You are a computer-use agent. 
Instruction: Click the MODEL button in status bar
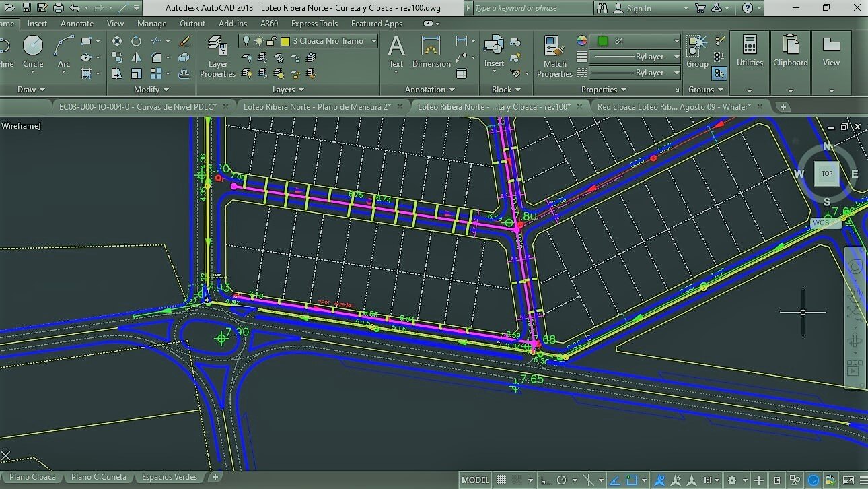point(475,480)
